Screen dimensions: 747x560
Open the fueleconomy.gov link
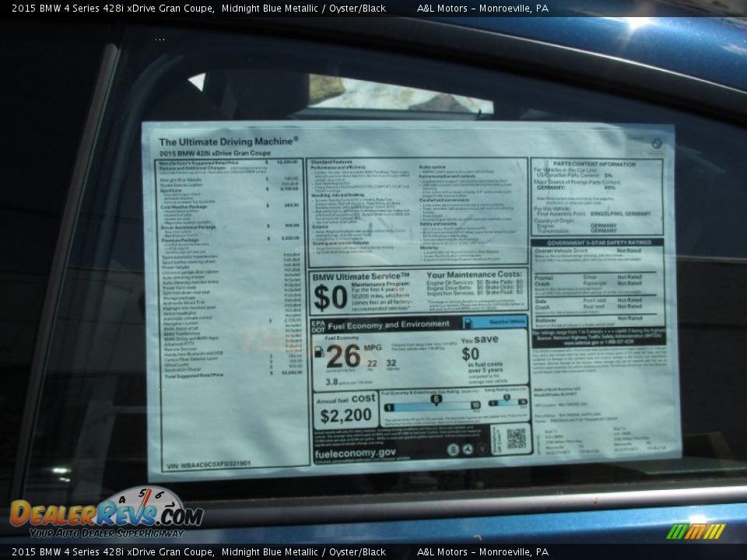(356, 452)
